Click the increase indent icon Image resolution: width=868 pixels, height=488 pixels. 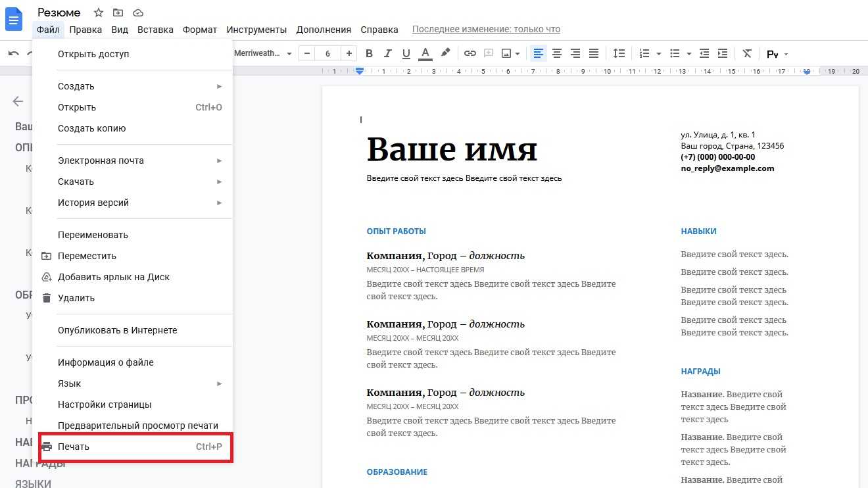coord(723,53)
